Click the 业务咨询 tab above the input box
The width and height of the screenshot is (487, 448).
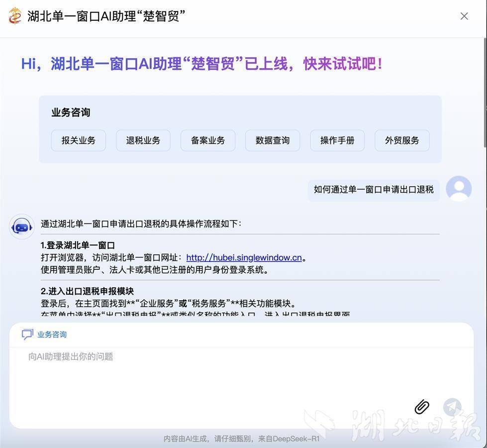click(44, 335)
